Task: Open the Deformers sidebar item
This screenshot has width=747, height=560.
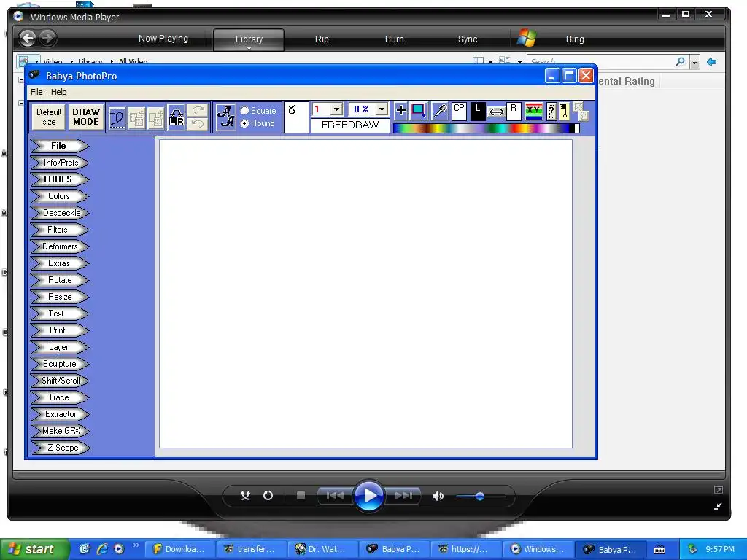Action: [x=59, y=246]
